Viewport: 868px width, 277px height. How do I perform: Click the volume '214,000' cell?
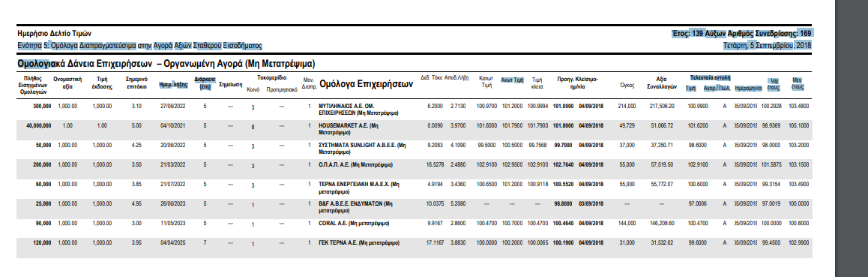[x=627, y=105]
